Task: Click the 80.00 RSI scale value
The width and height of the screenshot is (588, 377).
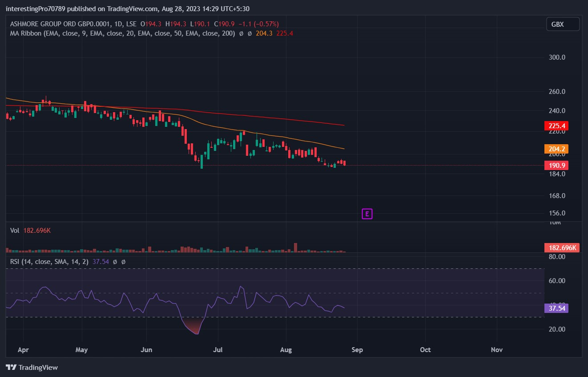Action: point(557,257)
